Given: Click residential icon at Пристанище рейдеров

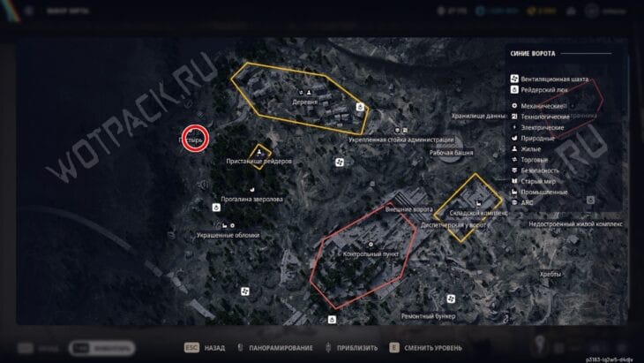Looking at the screenshot, I should (x=259, y=152).
